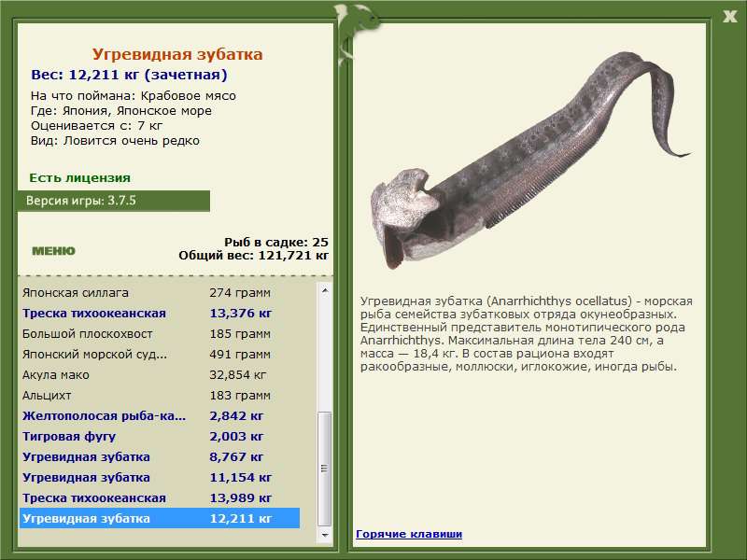Click the fish list scrollbar thumb
This screenshot has height=560, width=747.
[x=325, y=469]
